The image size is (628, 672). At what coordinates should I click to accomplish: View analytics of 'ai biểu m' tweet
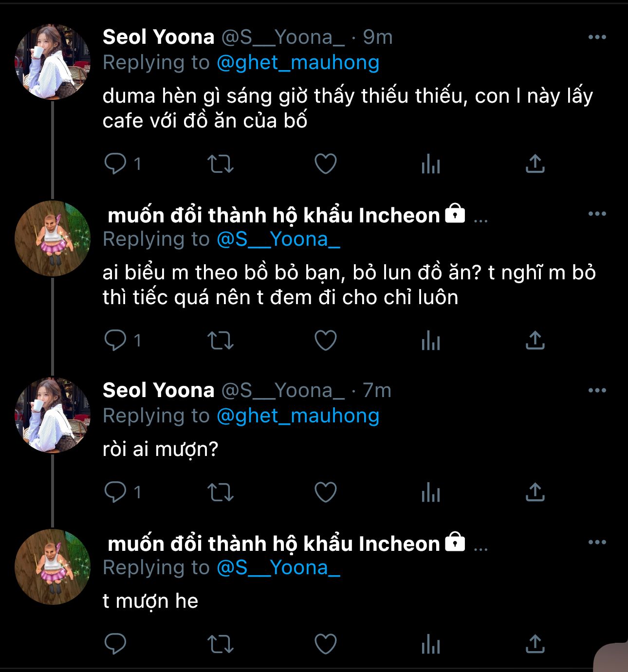430,340
